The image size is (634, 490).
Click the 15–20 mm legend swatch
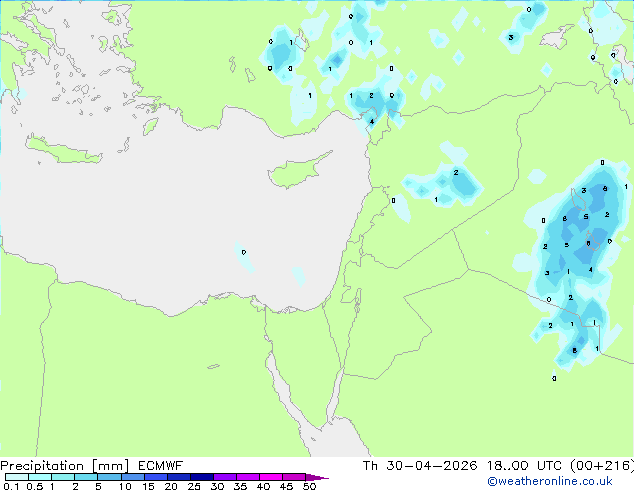click(155, 477)
